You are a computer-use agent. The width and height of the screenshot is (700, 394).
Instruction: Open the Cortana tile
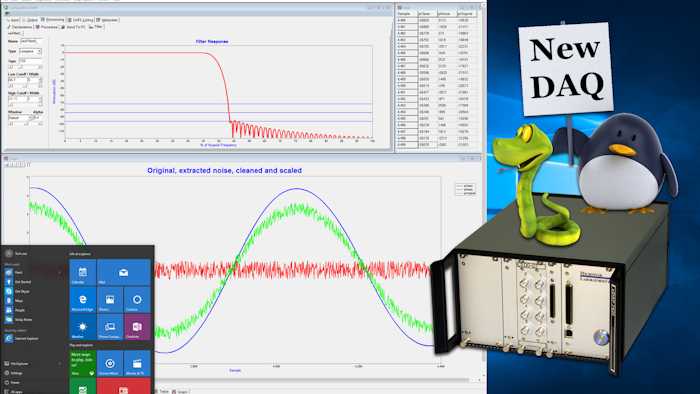tap(137, 299)
